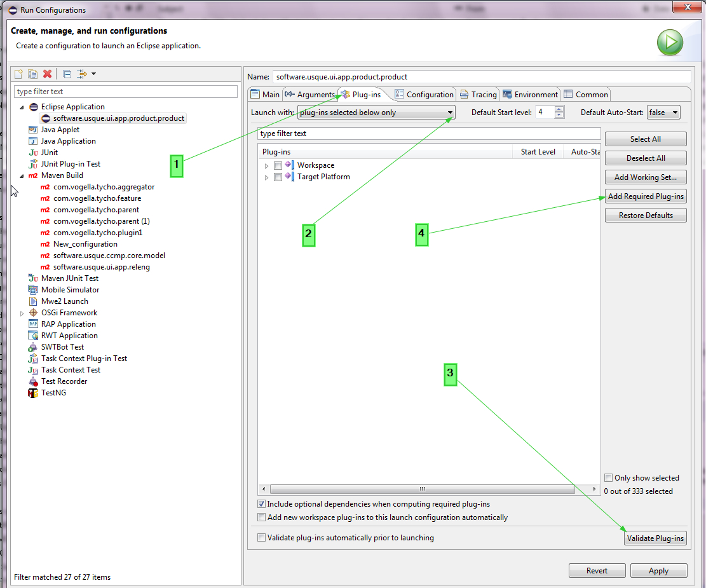This screenshot has width=706, height=588.
Task: Open the filter toolbar dropdown arrow
Action: (x=93, y=74)
